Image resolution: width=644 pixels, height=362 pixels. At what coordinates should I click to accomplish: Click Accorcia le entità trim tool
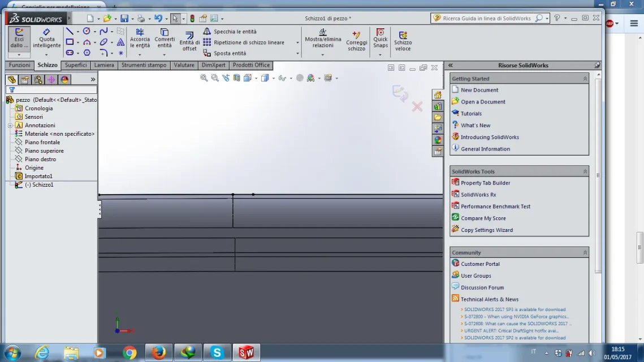coord(140,38)
